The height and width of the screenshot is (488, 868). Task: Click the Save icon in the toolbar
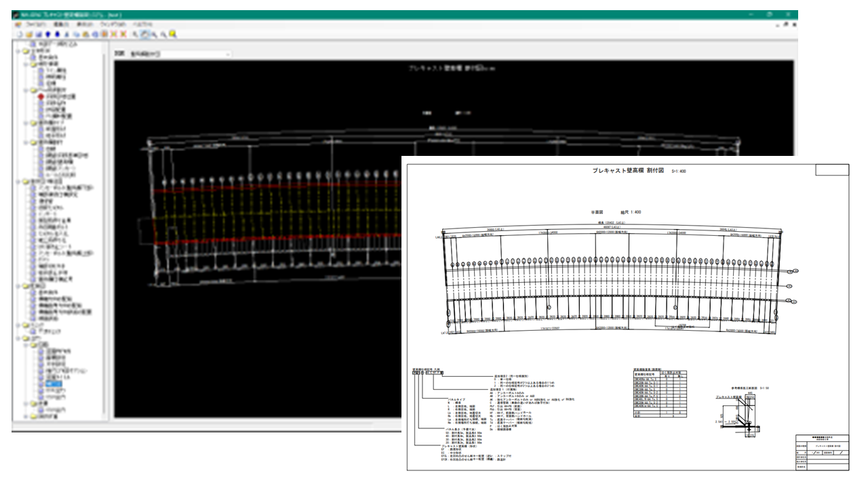coord(38,34)
